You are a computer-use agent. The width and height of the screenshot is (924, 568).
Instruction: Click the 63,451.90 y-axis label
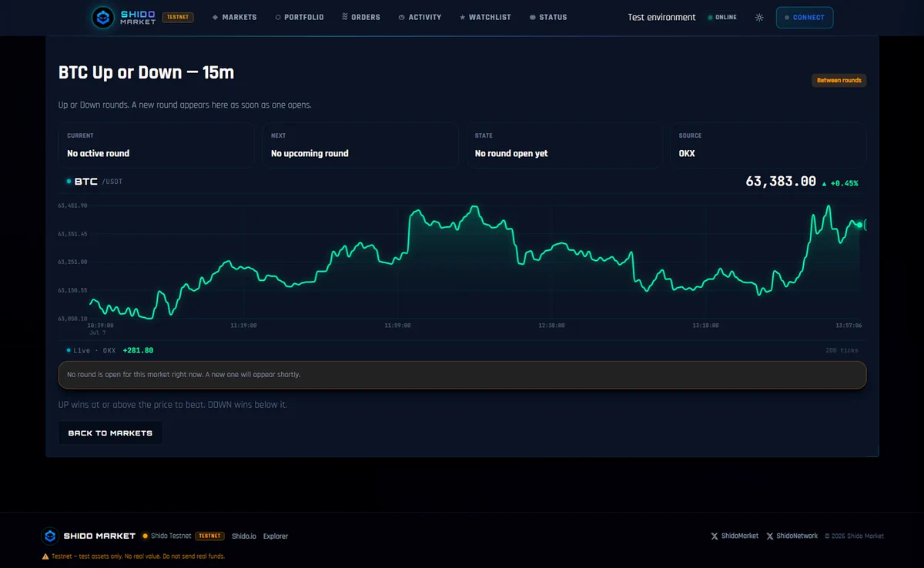click(x=72, y=205)
